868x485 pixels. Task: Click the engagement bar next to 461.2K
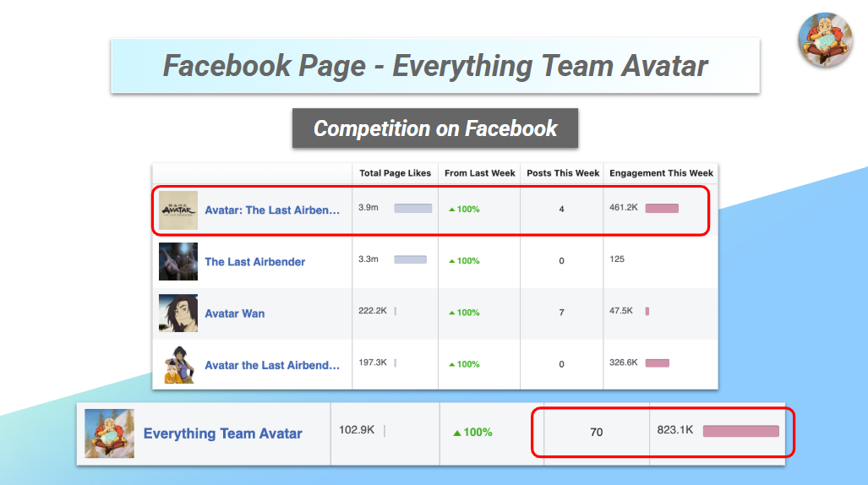pos(662,208)
